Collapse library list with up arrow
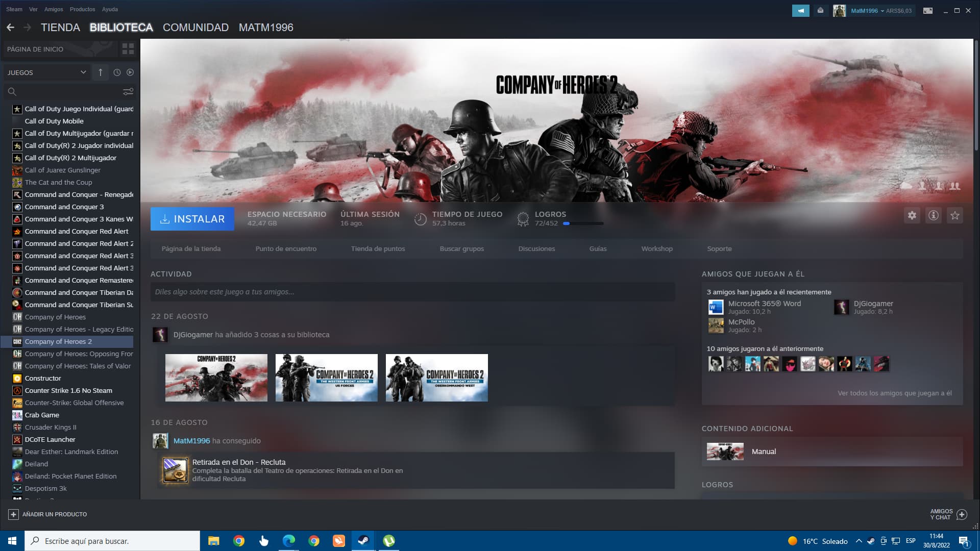This screenshot has width=980, height=551. click(100, 72)
